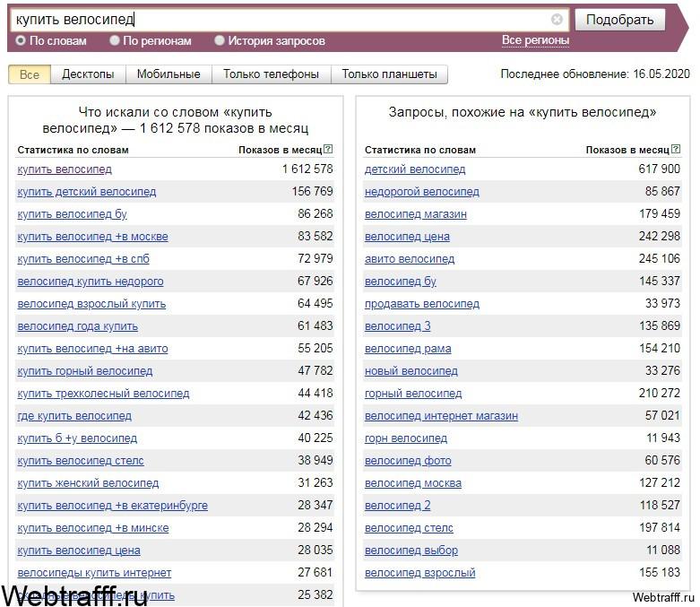Click the 'Подобрать' button
This screenshot has height=607, width=700.
pyautogui.click(x=619, y=20)
